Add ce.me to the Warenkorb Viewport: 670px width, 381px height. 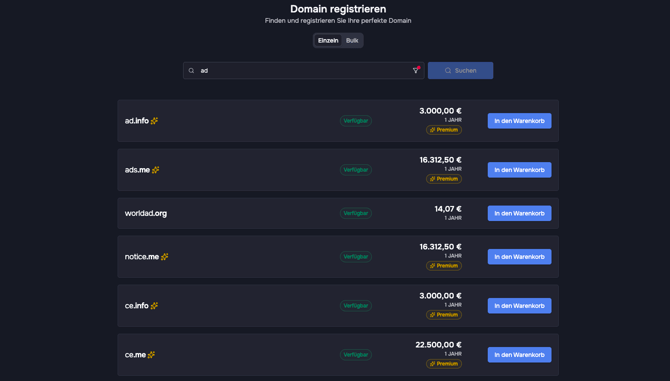pos(520,355)
